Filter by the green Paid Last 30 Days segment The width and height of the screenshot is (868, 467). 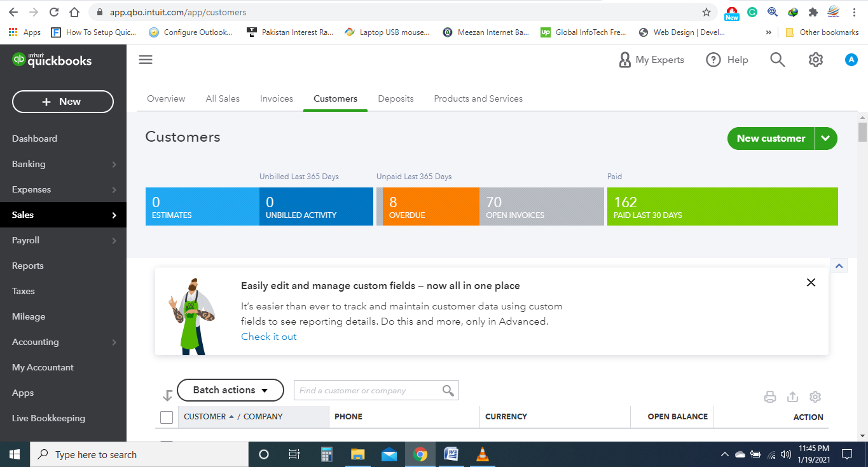coord(722,206)
